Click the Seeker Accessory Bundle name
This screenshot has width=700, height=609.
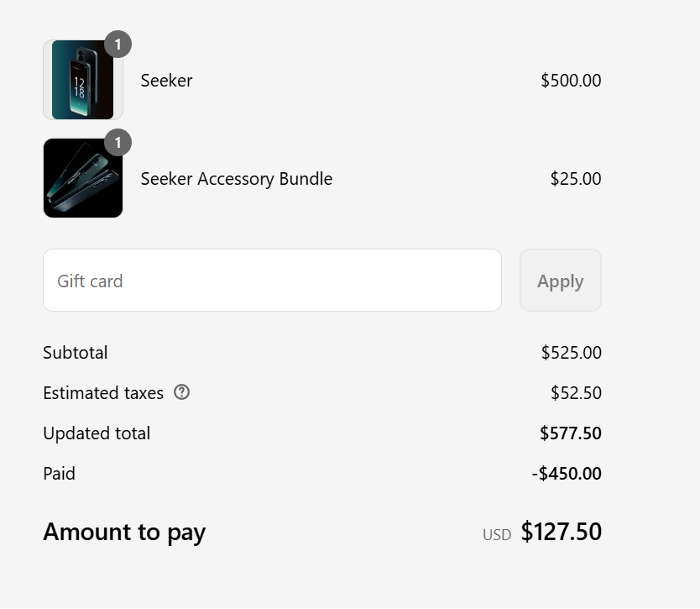pyautogui.click(x=237, y=179)
